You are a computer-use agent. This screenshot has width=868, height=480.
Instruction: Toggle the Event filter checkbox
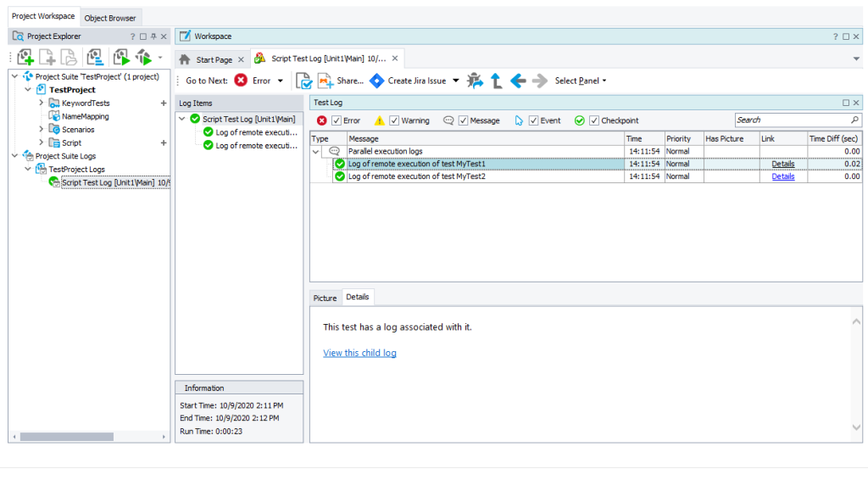[534, 120]
